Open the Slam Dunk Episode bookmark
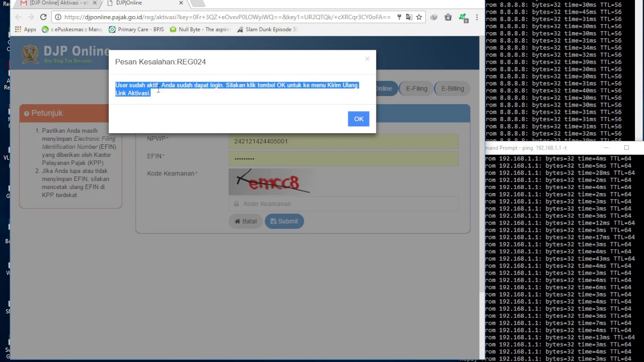Image resolution: width=644 pixels, height=362 pixels. tap(267, 29)
